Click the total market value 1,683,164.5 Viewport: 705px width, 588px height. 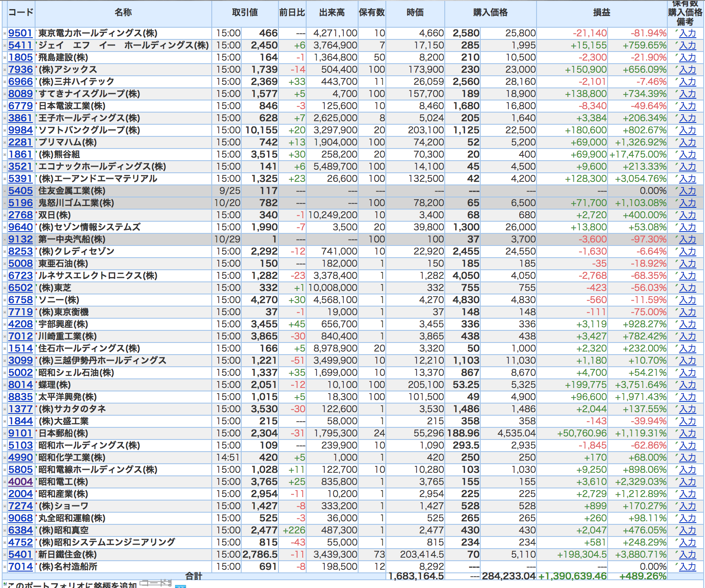pyautogui.click(x=416, y=576)
